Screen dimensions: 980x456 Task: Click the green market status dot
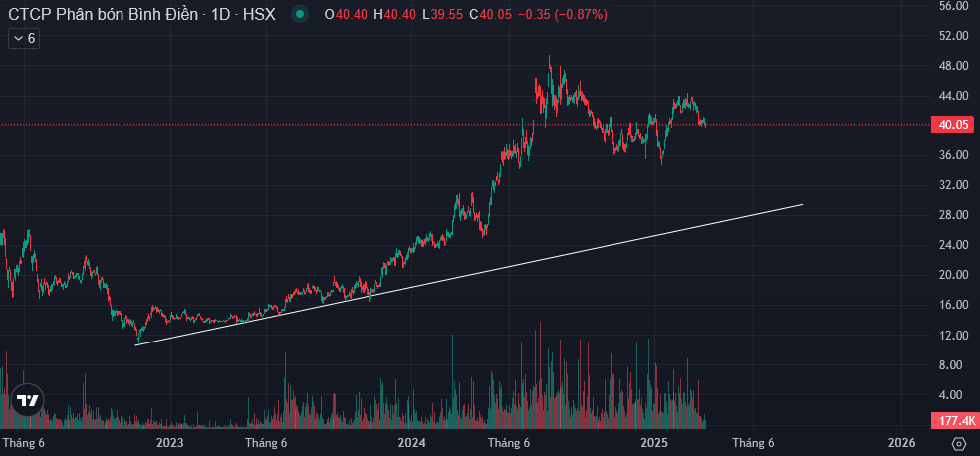pos(301,14)
